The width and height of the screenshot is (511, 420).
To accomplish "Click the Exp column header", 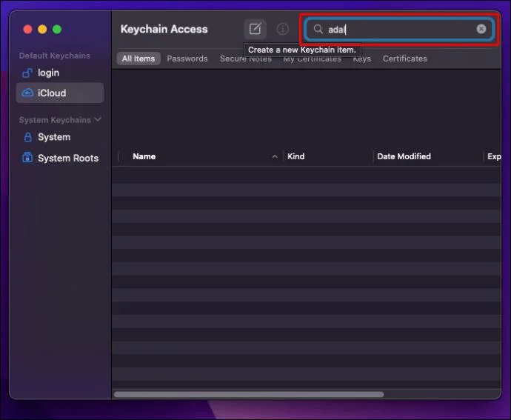I will click(x=493, y=156).
